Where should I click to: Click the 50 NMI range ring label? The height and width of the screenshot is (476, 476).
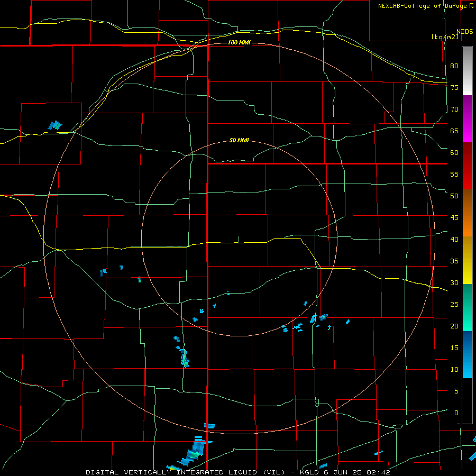tap(239, 140)
